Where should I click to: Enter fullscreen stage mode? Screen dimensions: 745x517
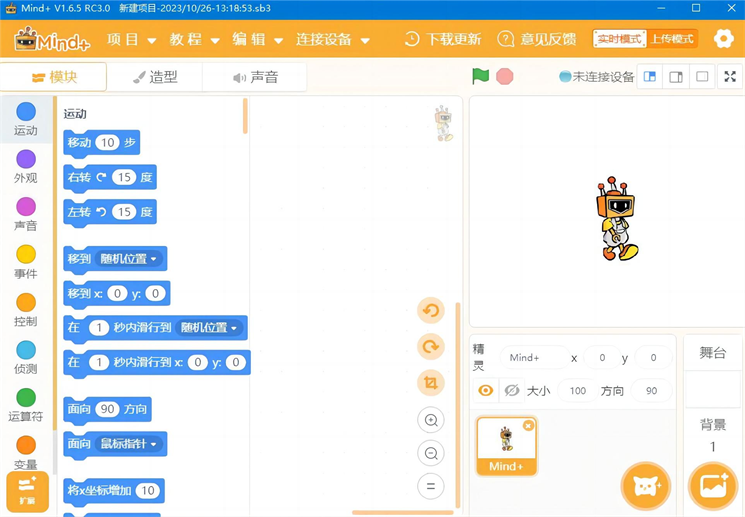point(730,77)
